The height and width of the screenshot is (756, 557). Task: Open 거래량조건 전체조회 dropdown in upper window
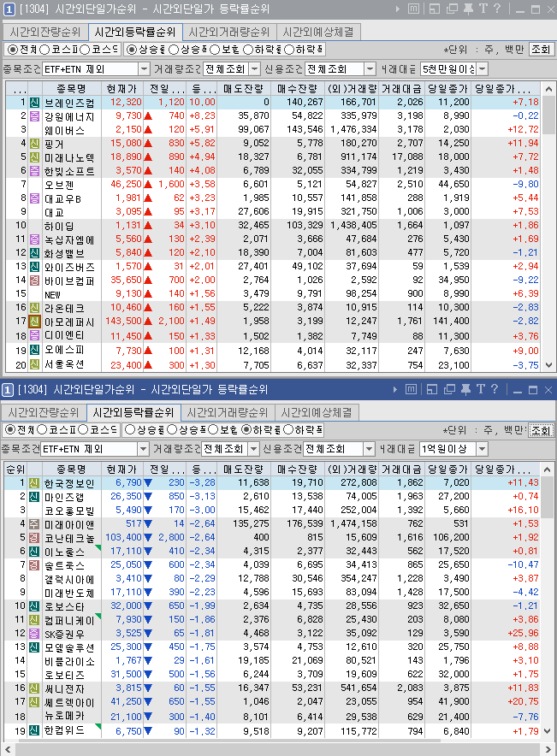(x=255, y=69)
